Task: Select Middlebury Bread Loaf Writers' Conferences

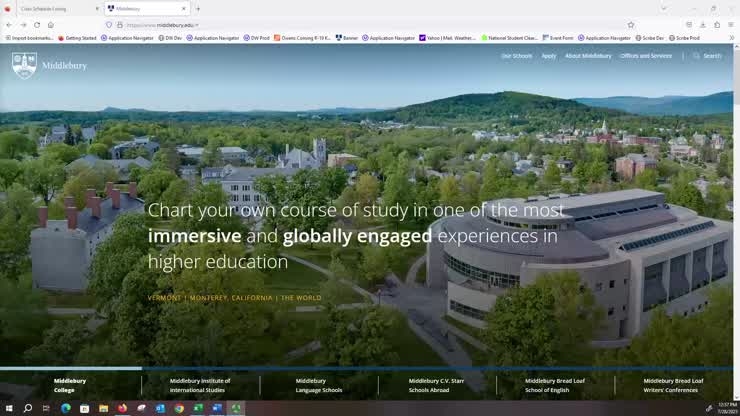Action: click(x=673, y=385)
